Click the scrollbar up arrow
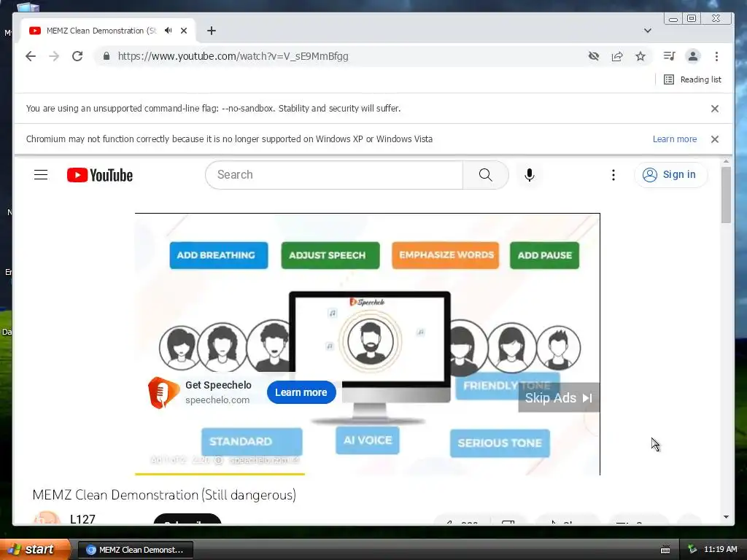 726,161
